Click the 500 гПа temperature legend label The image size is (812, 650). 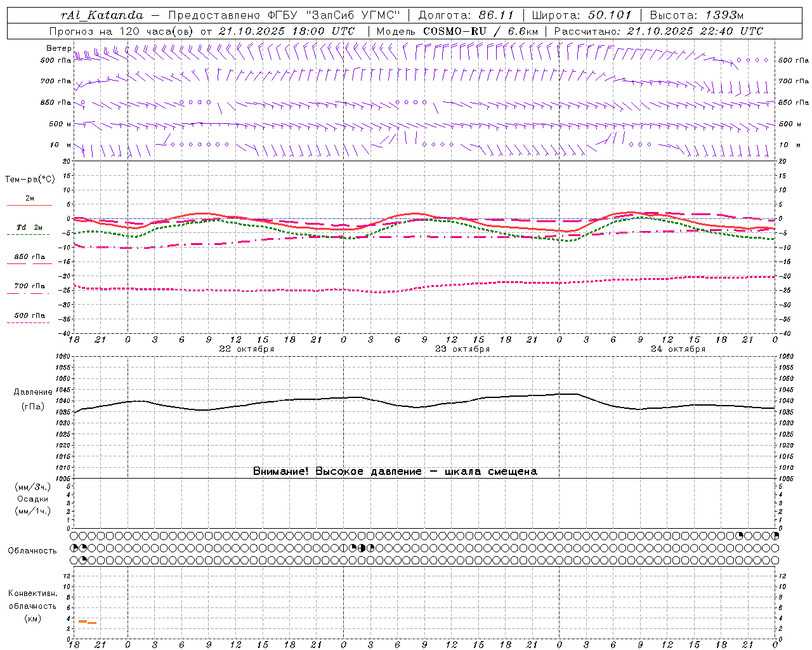[x=30, y=315]
